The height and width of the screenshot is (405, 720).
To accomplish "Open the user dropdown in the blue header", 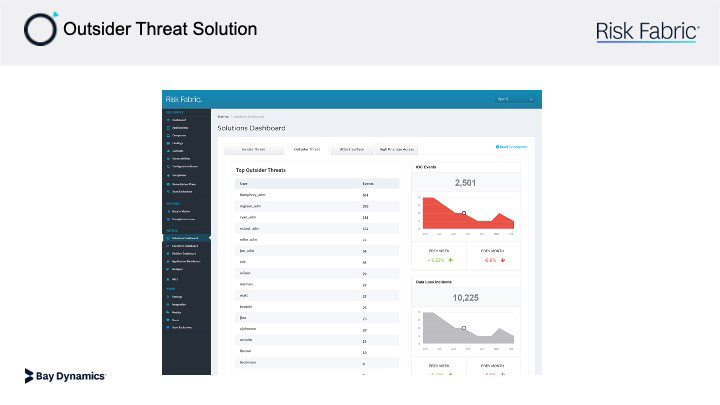I will [515, 99].
